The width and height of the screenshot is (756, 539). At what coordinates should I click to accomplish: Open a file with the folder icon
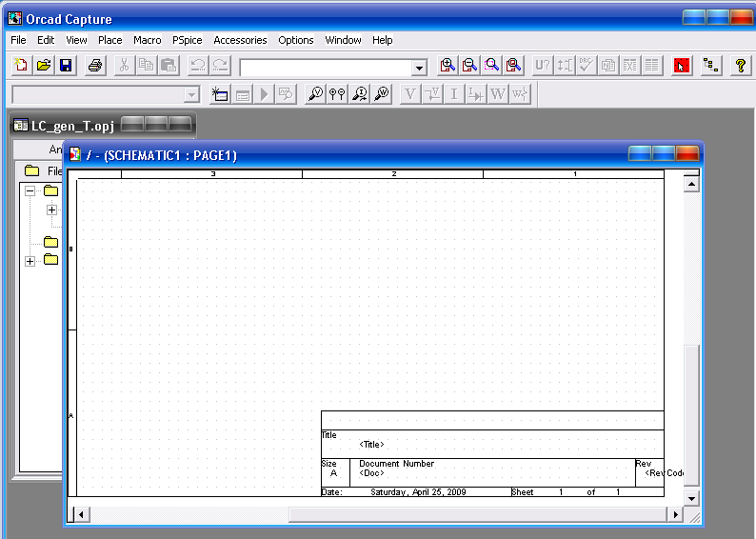pos(44,65)
